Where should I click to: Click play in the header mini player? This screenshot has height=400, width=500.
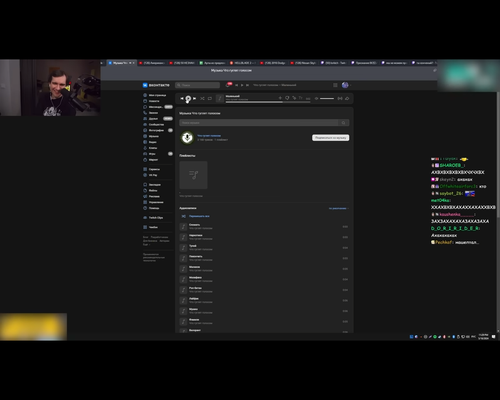click(x=242, y=85)
